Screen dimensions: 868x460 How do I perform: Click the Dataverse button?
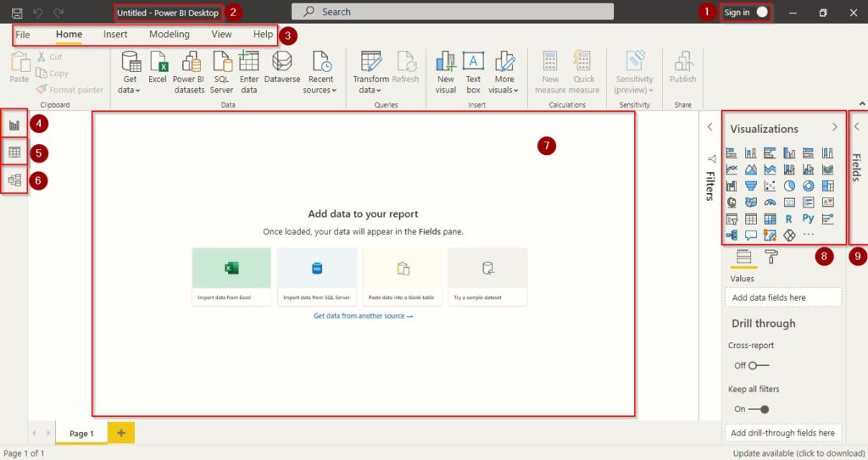[x=281, y=68]
